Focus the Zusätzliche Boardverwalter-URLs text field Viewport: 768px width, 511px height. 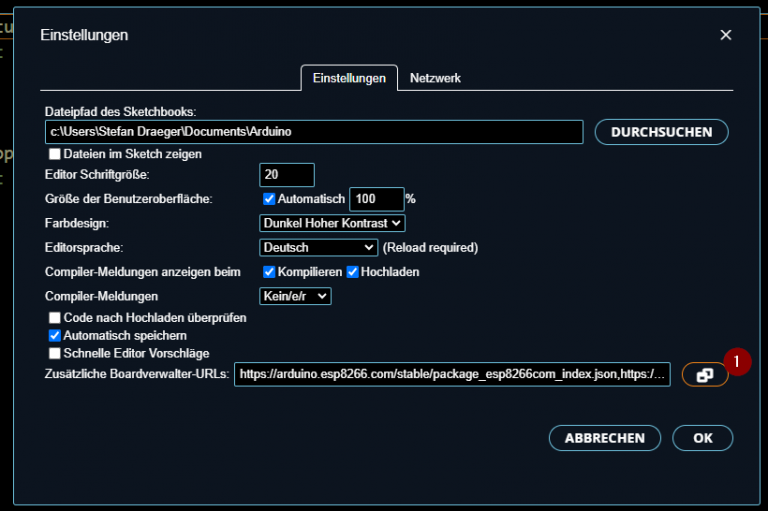coord(452,375)
